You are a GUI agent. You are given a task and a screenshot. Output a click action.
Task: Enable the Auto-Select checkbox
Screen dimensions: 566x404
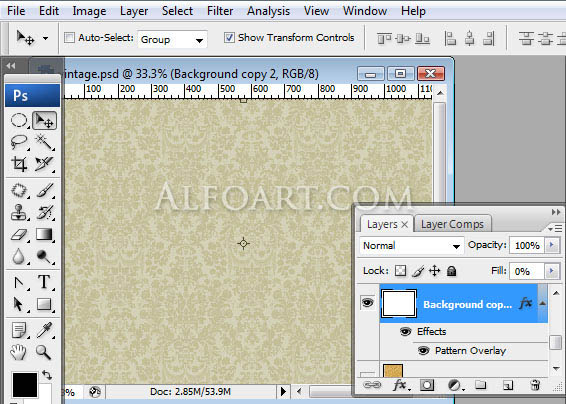(69, 38)
